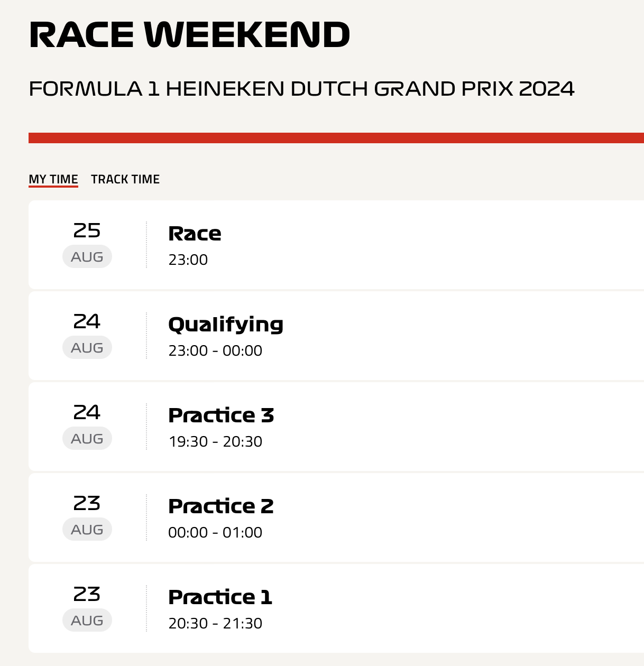
Task: Open the Practice 1 session row
Action: [x=336, y=608]
